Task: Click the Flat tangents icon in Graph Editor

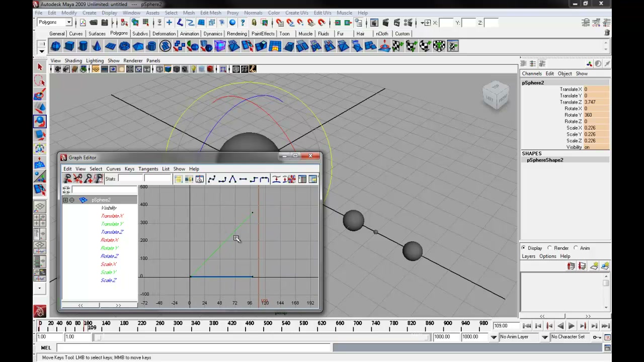Action: (x=243, y=179)
